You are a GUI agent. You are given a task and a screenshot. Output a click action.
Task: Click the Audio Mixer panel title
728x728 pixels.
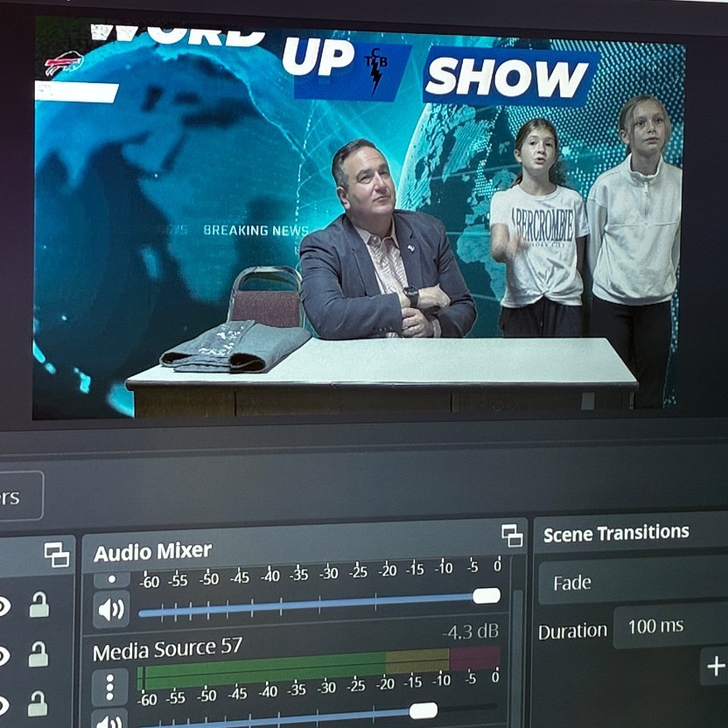click(x=153, y=551)
